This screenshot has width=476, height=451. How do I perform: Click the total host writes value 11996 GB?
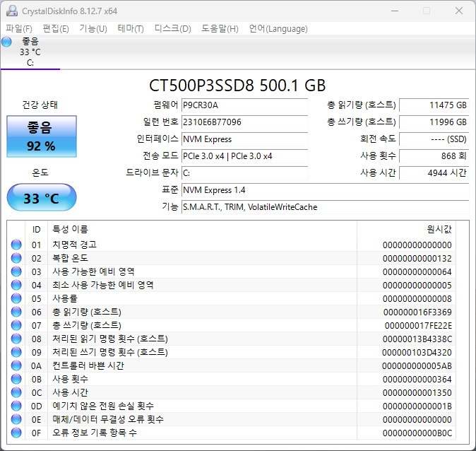click(434, 122)
